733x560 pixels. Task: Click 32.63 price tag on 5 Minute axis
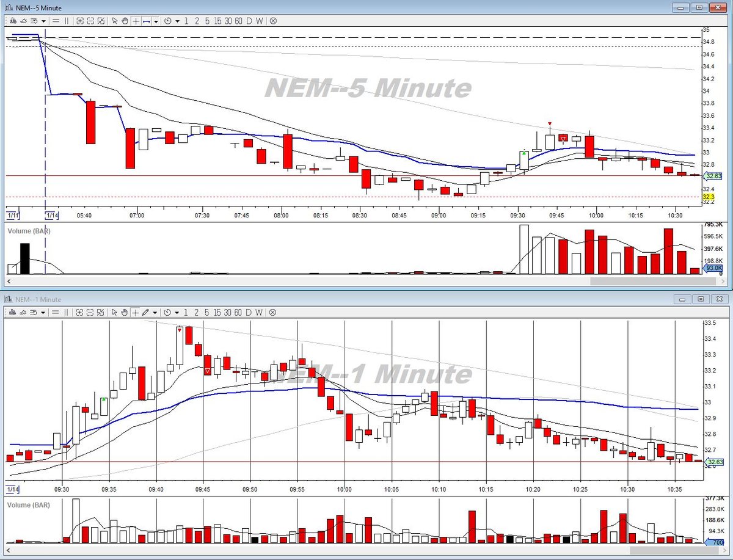click(713, 176)
